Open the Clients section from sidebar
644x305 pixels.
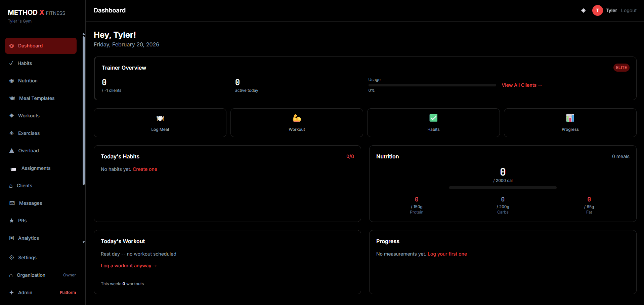[x=24, y=186]
